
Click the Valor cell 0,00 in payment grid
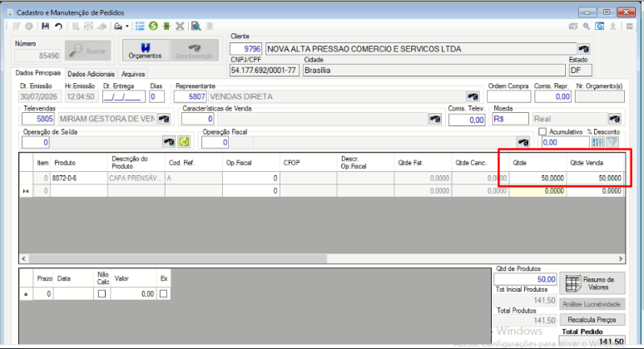133,293
